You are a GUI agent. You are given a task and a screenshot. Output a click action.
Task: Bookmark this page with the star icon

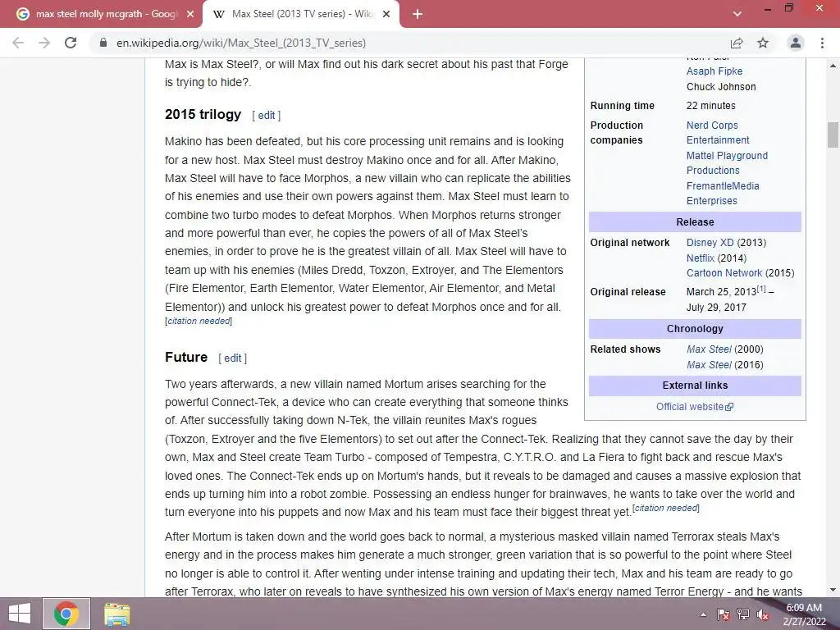pos(763,43)
